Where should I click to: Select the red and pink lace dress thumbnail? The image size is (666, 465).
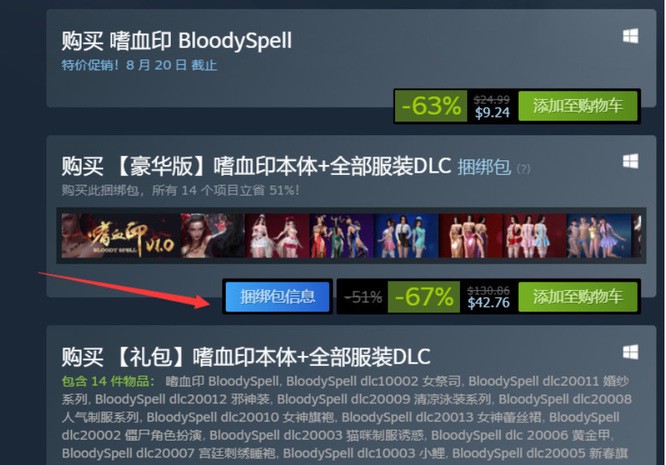click(534, 236)
